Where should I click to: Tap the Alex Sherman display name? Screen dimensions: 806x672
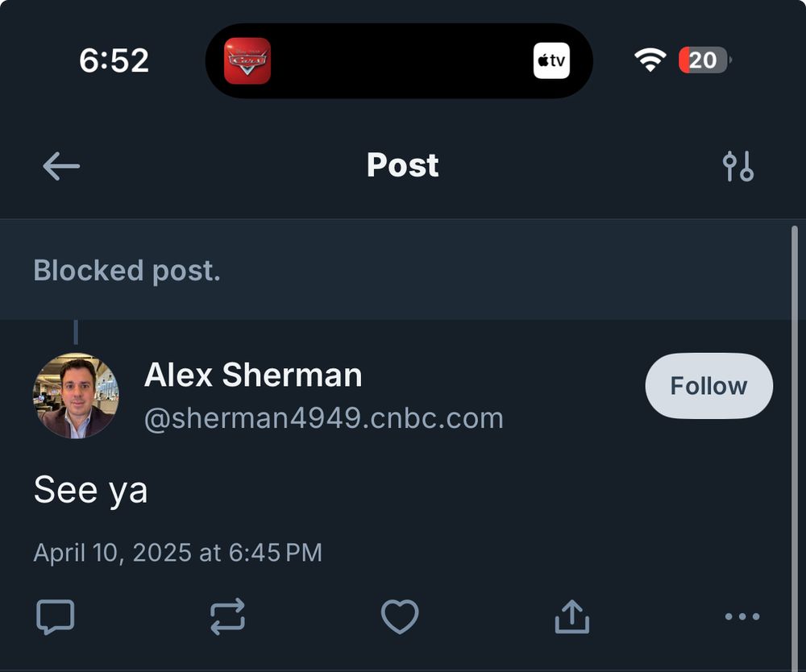point(253,375)
